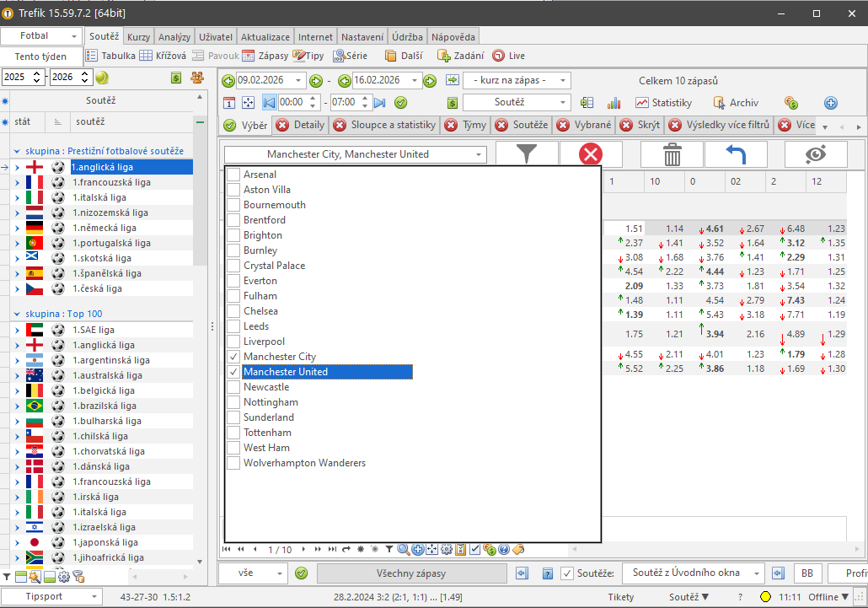Open the 'kurz na zápas' dropdown
The image size is (868, 608).
517,80
